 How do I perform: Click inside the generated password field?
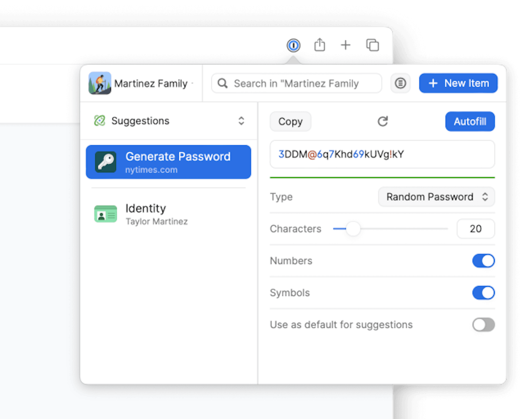tap(382, 154)
